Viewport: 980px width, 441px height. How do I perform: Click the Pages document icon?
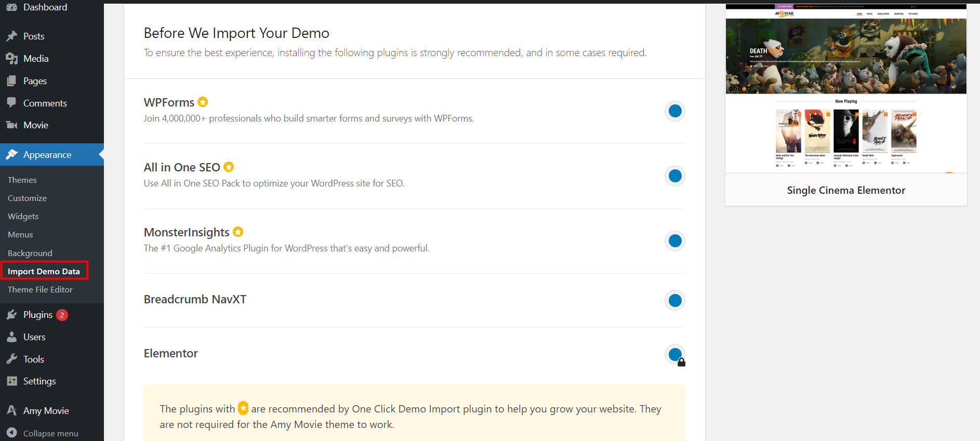(x=11, y=81)
